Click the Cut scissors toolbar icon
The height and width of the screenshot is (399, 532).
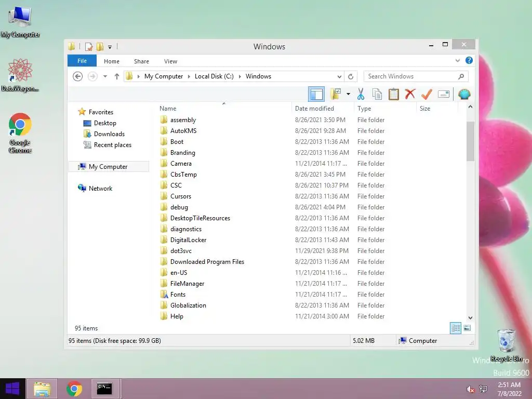point(361,94)
